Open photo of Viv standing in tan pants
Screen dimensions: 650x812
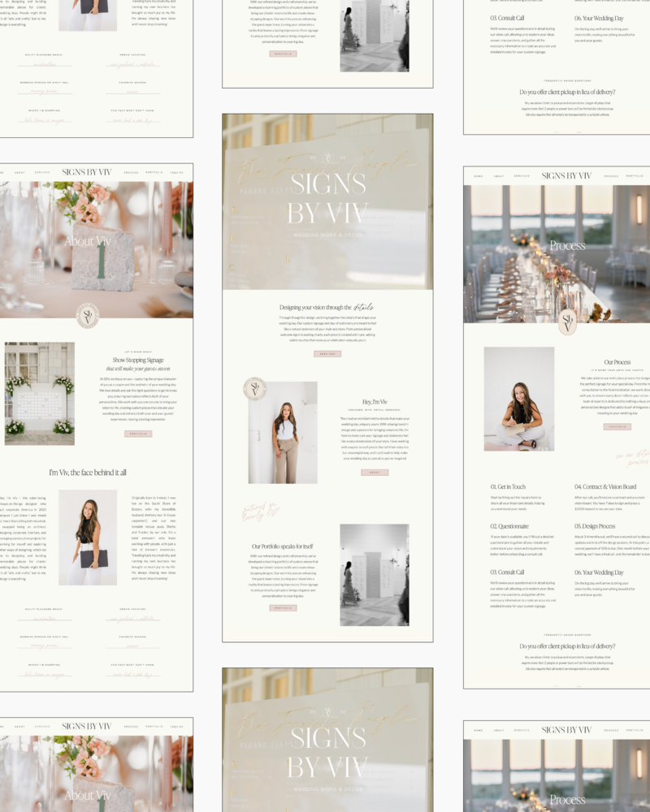tap(283, 433)
